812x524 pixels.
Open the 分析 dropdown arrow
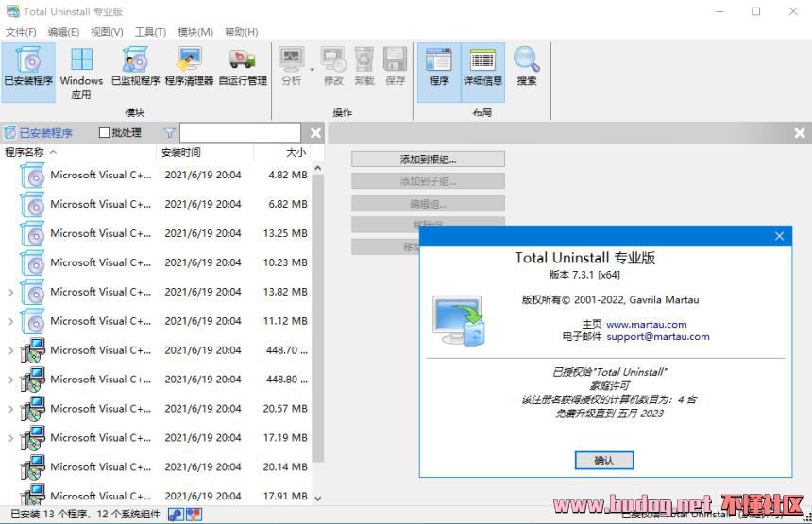(x=312, y=69)
